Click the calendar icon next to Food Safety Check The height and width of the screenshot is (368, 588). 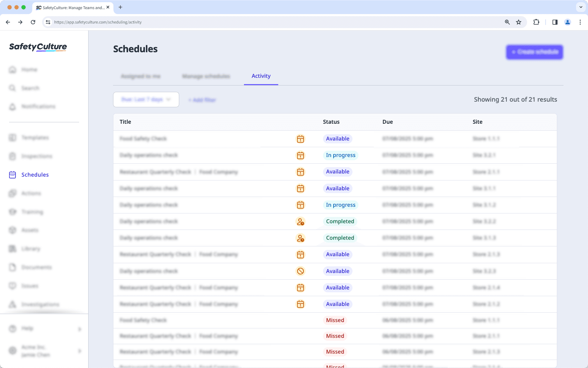(x=300, y=139)
